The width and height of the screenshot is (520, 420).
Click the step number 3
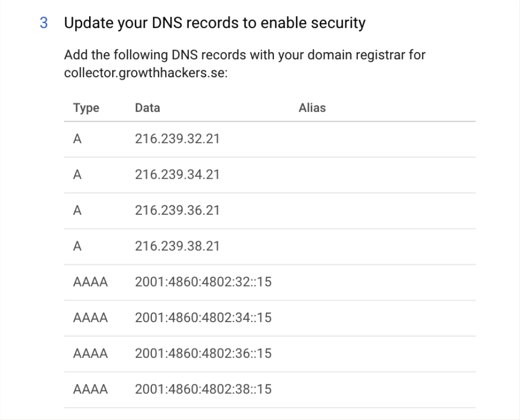[x=44, y=24]
